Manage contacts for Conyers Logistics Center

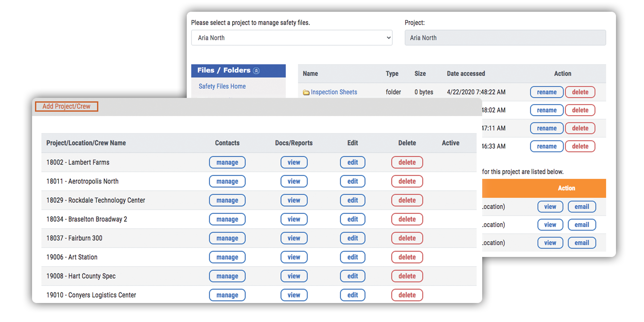(227, 295)
